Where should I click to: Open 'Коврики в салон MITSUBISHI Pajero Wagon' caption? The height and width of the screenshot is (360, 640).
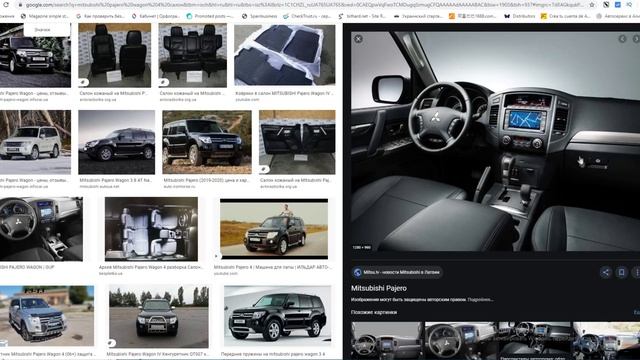point(284,93)
